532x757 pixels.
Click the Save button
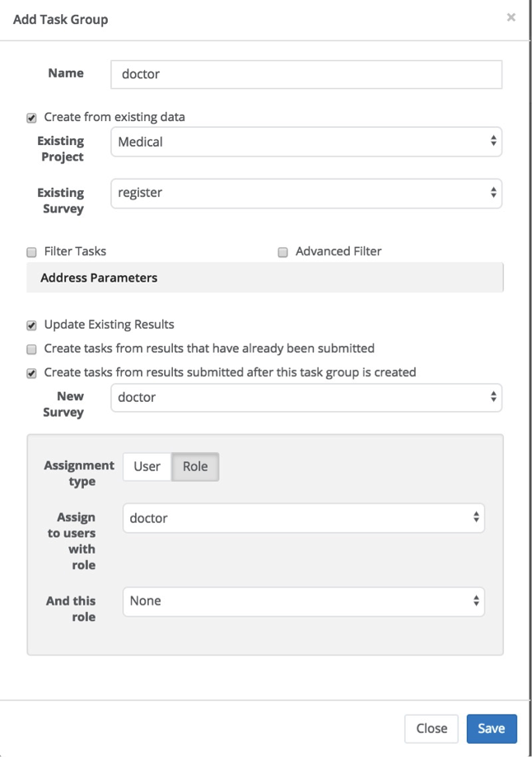tap(491, 728)
